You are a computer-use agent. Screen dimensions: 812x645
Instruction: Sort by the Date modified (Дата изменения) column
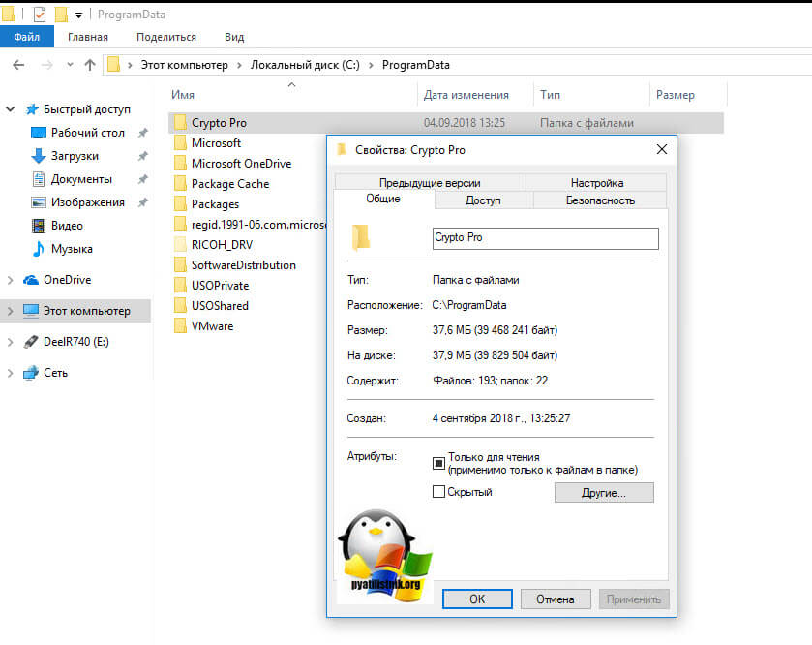[466, 95]
